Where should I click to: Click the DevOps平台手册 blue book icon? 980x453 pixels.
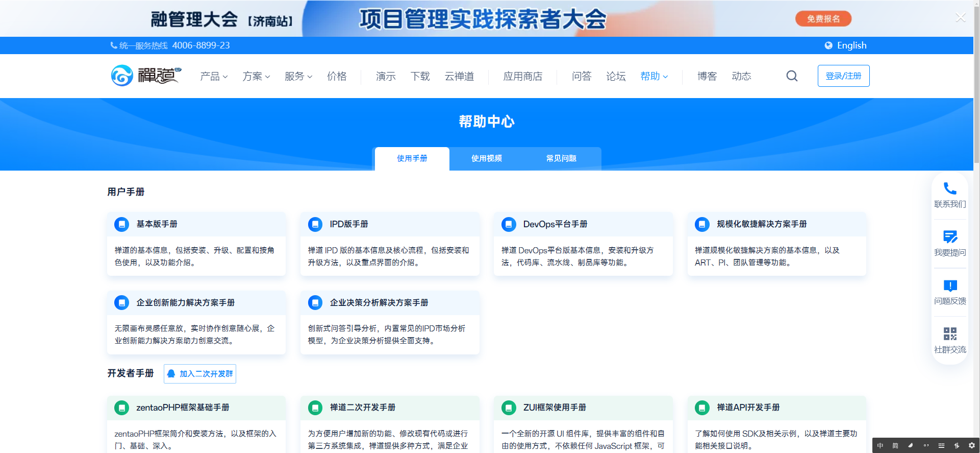[x=509, y=224]
